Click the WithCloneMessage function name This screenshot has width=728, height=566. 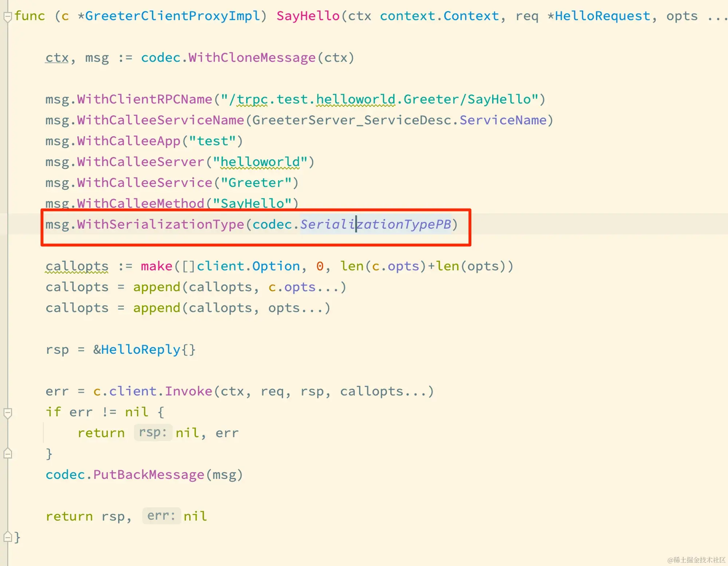tap(252, 58)
